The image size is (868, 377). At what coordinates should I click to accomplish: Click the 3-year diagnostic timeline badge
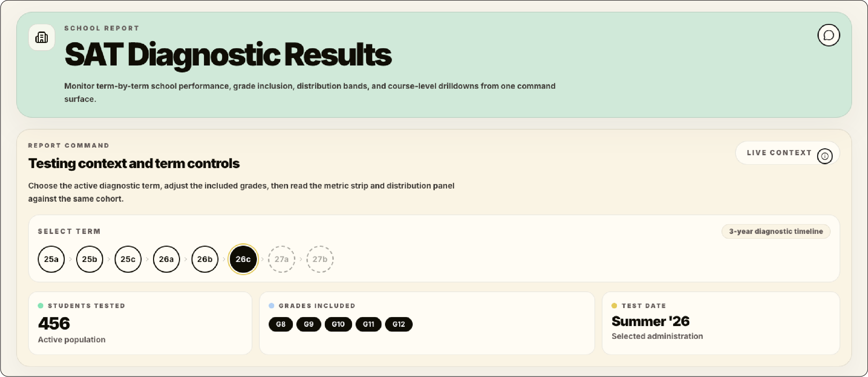[x=776, y=231]
